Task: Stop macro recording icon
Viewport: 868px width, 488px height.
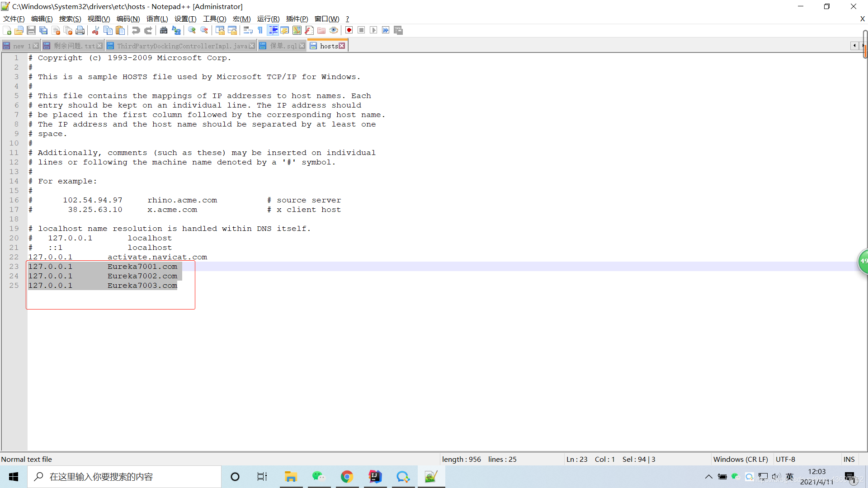Action: (x=361, y=30)
